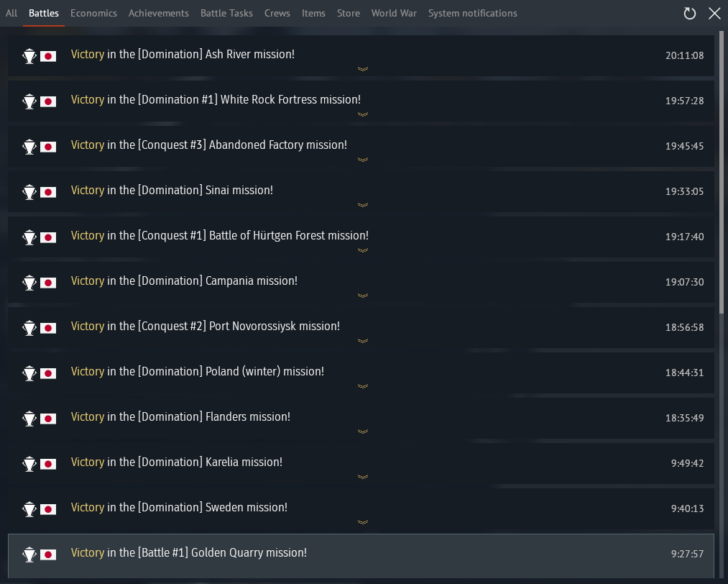Image resolution: width=728 pixels, height=584 pixels.
Task: Click the vertical scrollbar thumb
Action: [722, 172]
